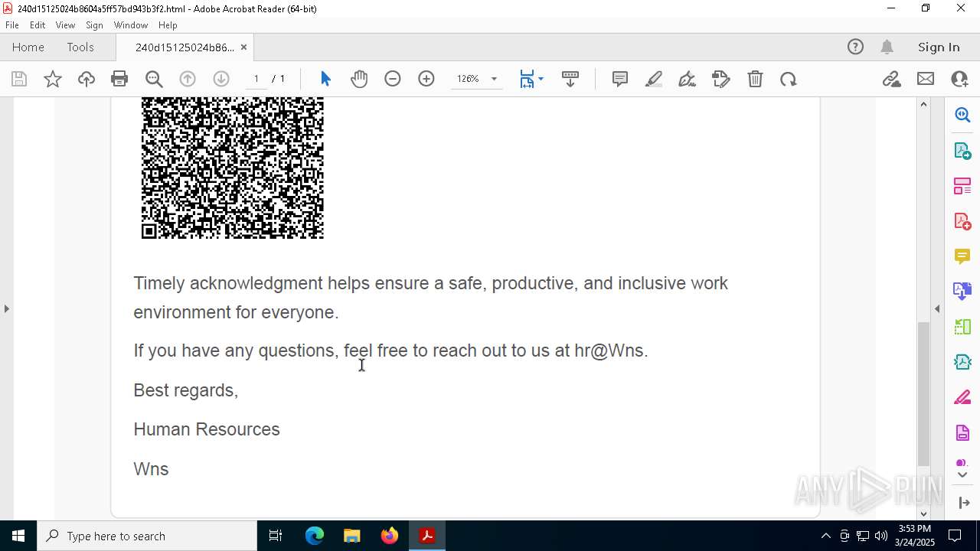Zoom out with the minus icon
980x551 pixels.
point(393,79)
